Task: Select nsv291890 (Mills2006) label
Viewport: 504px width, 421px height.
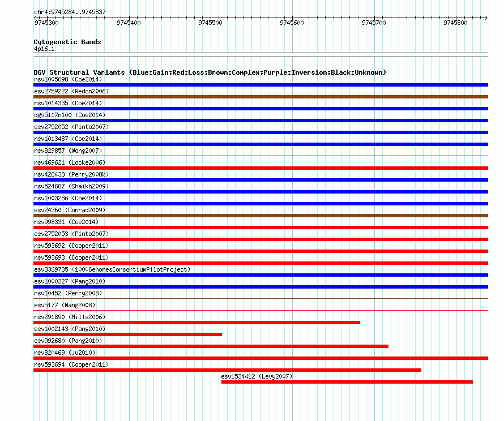Action: (x=70, y=317)
